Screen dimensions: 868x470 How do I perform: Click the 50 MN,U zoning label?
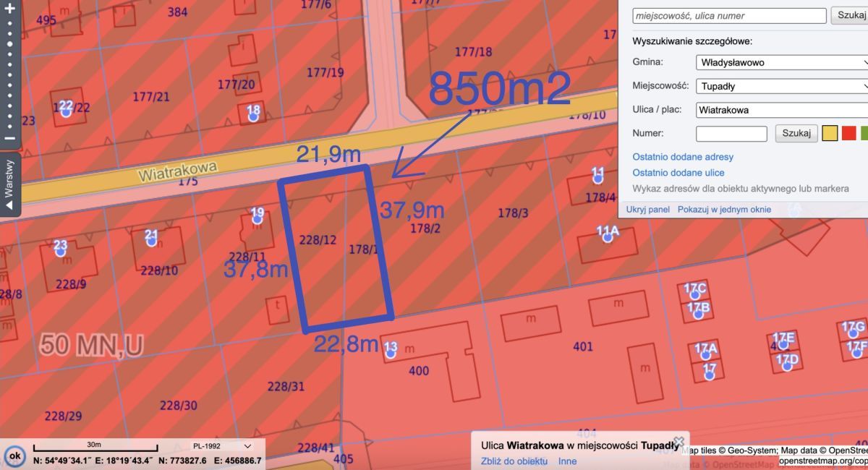coord(91,346)
